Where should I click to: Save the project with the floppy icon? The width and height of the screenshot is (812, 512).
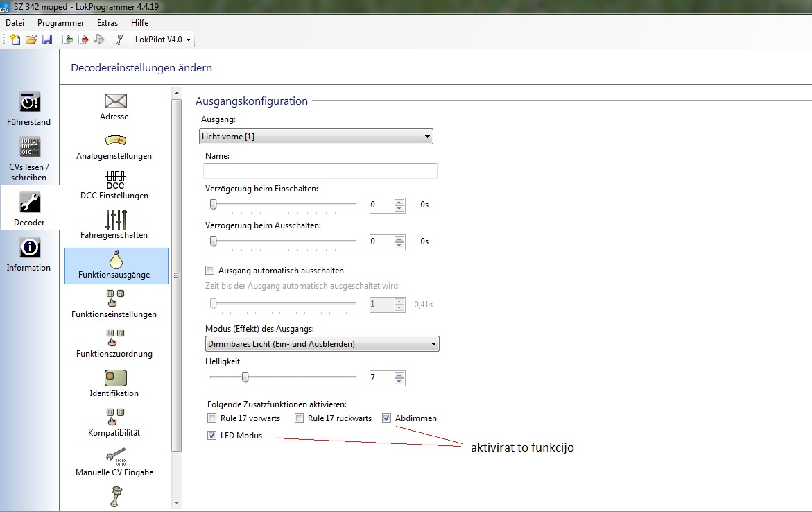click(x=47, y=40)
